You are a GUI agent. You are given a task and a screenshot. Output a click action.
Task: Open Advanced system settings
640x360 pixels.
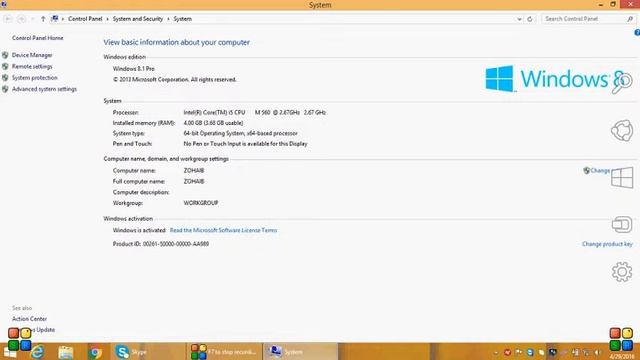tap(44, 89)
